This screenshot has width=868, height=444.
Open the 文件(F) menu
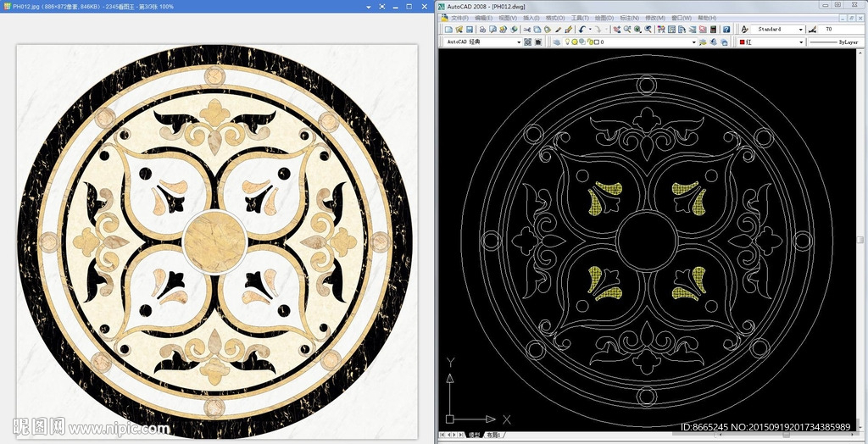tap(459, 18)
